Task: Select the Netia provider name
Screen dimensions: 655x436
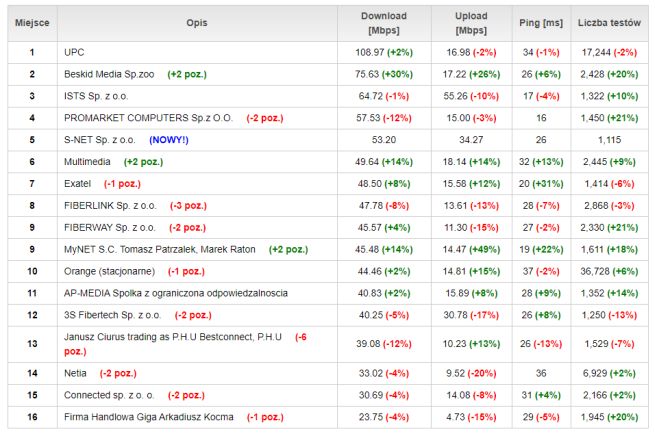Action: pyautogui.click(x=77, y=372)
